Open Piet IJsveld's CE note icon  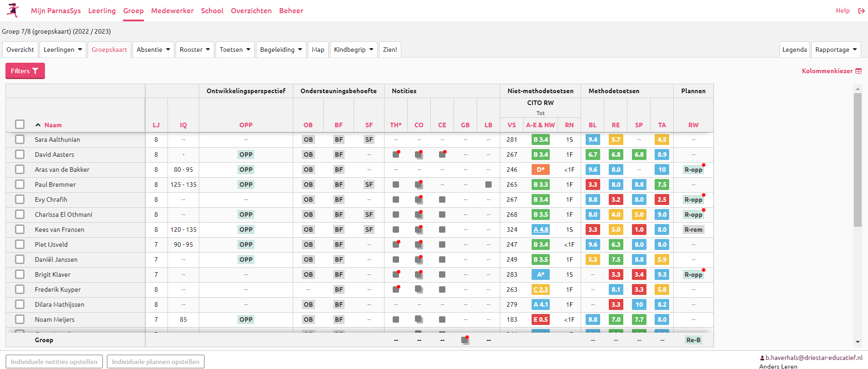click(442, 244)
